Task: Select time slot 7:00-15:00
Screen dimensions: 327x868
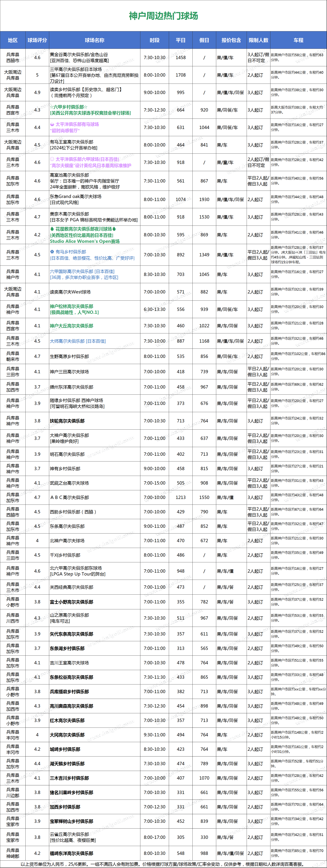Action: 155,483
